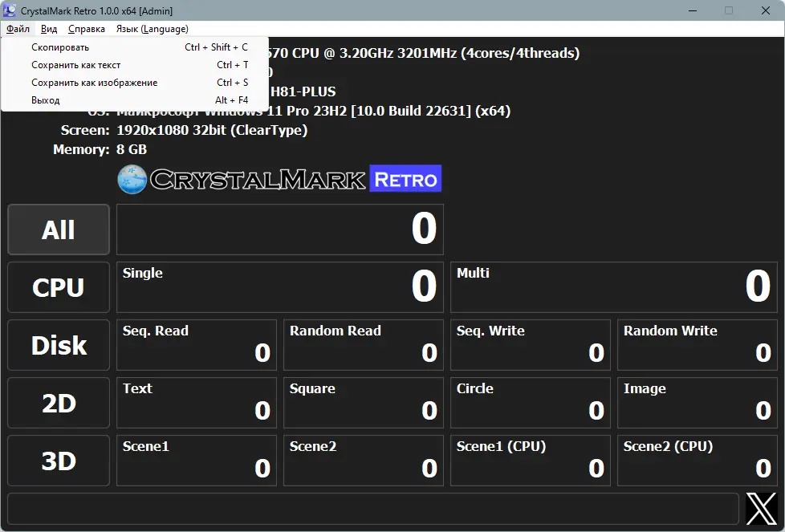Click the Square score box
This screenshot has width=785, height=532.
(x=364, y=403)
